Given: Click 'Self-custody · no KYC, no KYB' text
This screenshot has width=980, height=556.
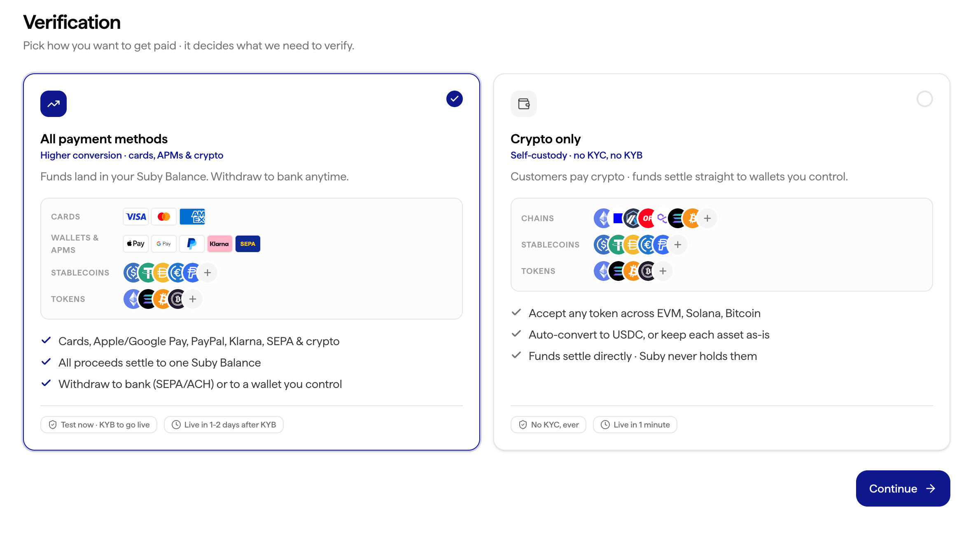Looking at the screenshot, I should [576, 155].
